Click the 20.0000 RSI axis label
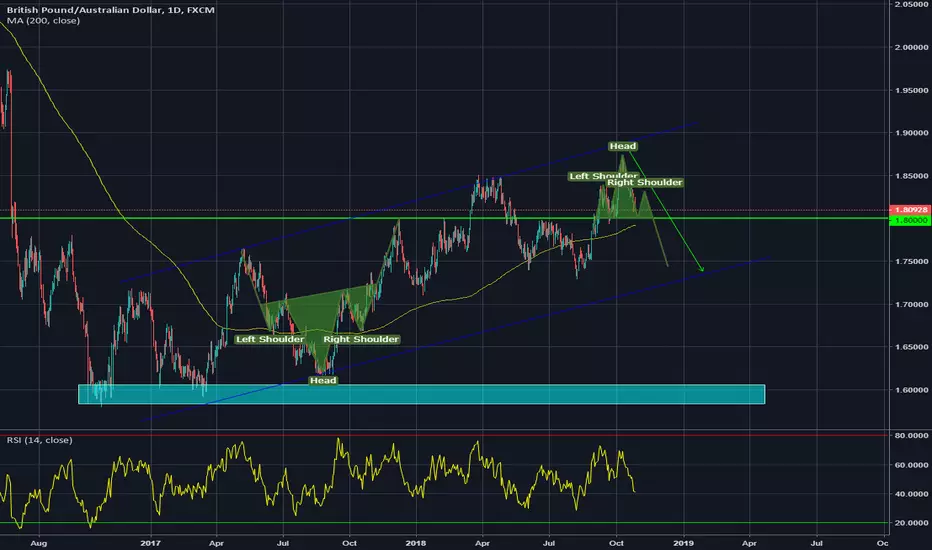932x550 pixels. (912, 523)
